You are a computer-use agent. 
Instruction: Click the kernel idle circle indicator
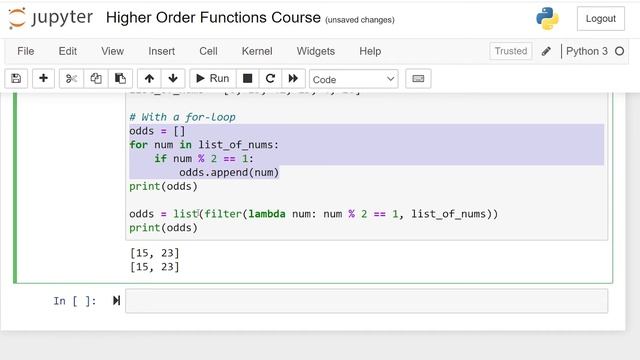pos(619,51)
